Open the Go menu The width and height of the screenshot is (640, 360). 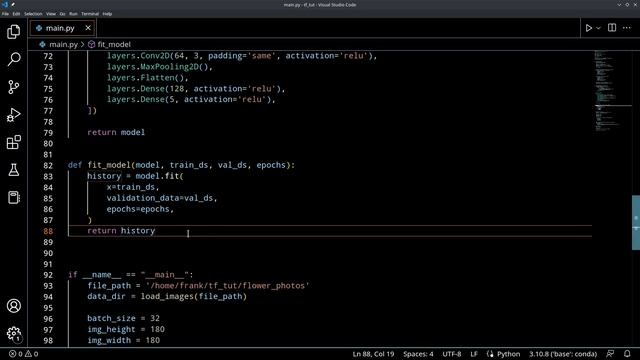click(x=62, y=13)
